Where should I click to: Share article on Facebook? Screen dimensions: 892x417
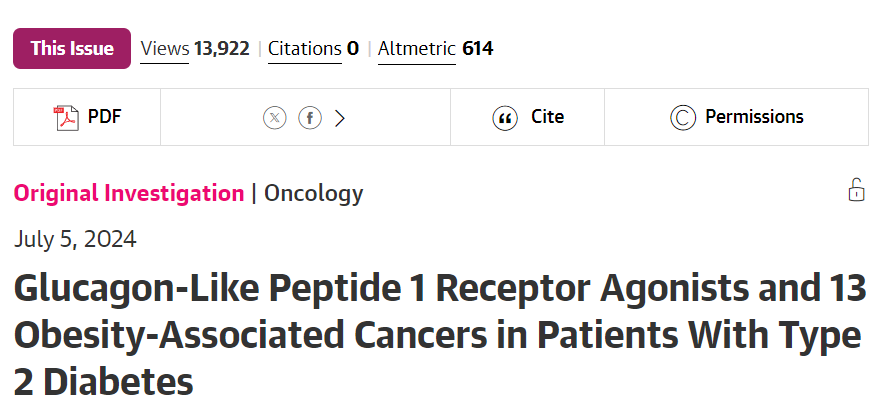(311, 118)
